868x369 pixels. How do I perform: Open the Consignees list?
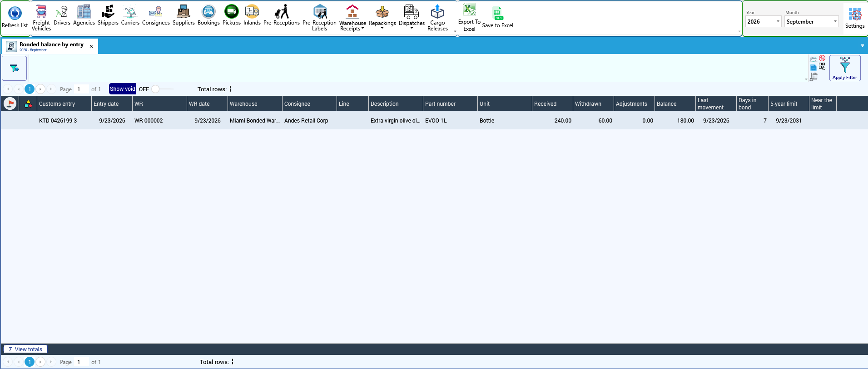tap(156, 15)
